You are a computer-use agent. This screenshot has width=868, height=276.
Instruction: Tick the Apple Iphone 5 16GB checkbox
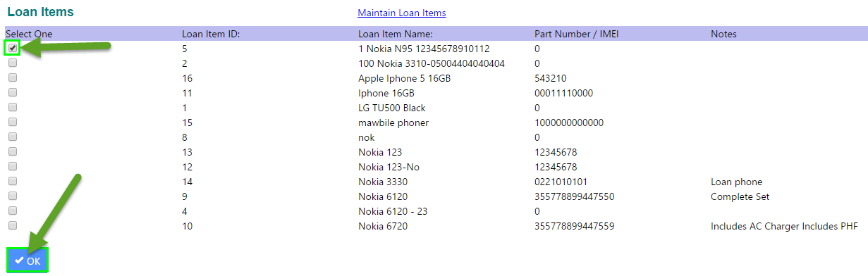pyautogui.click(x=13, y=77)
